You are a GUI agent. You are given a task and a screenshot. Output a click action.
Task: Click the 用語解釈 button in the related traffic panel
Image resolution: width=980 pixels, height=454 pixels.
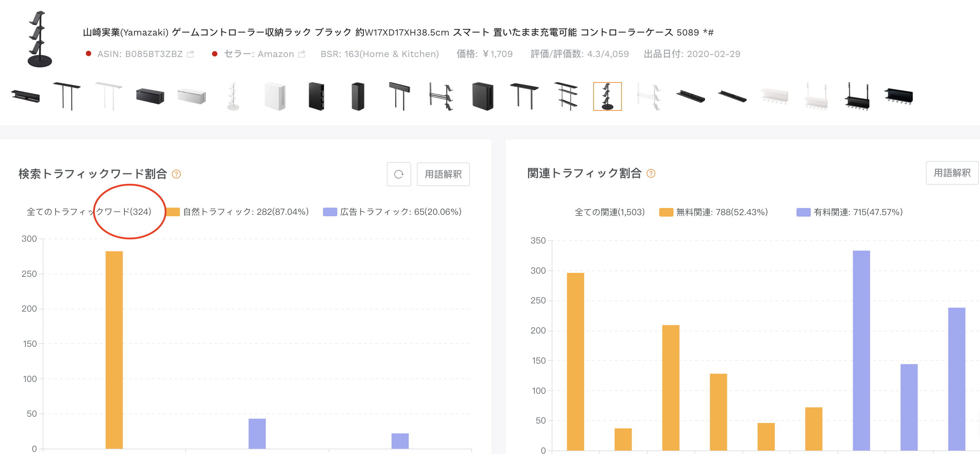[x=952, y=173]
